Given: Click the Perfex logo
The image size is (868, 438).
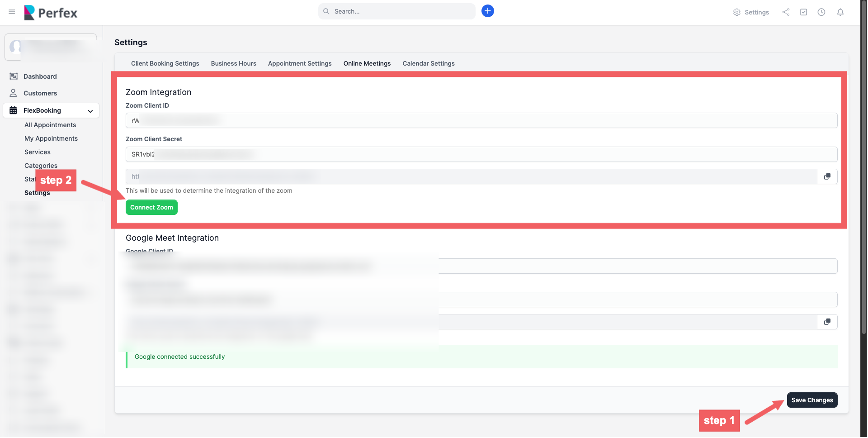Looking at the screenshot, I should coord(51,13).
